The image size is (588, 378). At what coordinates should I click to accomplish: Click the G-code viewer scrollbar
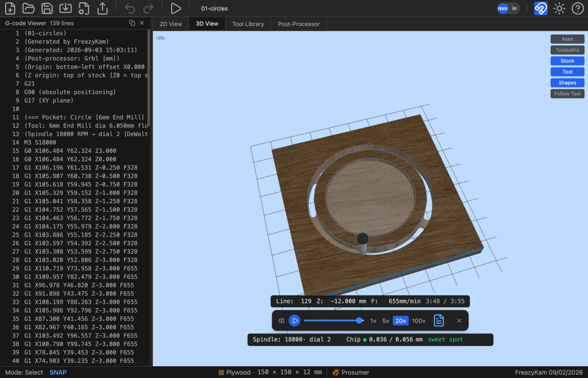coord(148,78)
